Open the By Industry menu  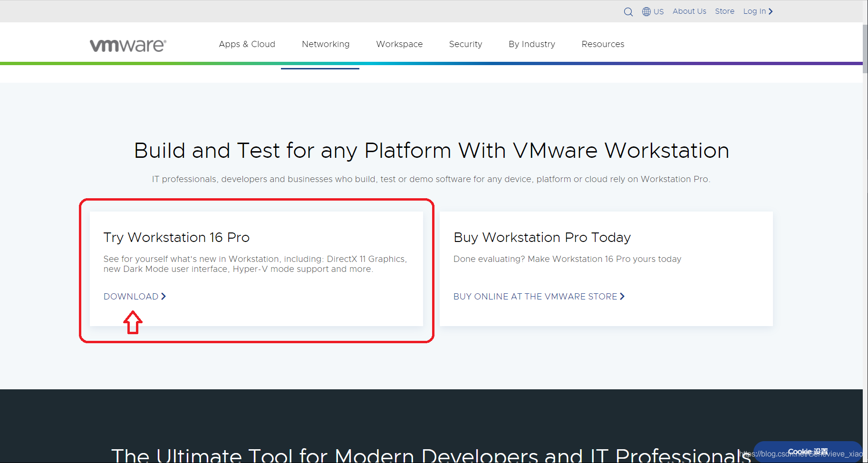[x=532, y=44]
